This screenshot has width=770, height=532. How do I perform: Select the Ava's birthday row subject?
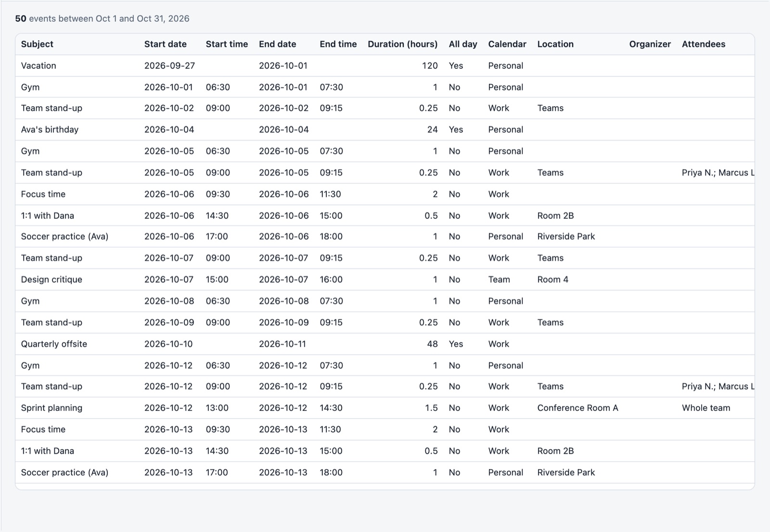pyautogui.click(x=50, y=130)
